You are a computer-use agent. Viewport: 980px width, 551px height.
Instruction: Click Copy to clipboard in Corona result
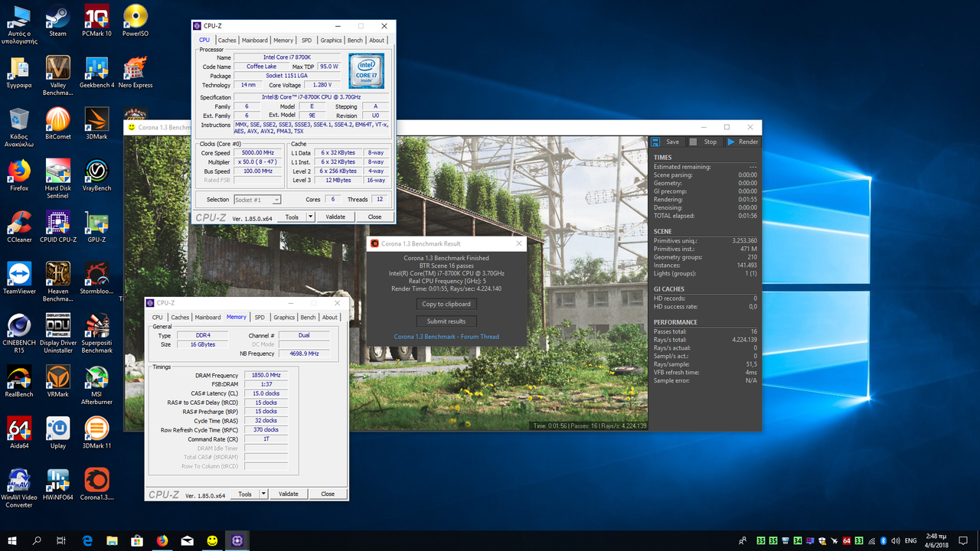pos(446,304)
